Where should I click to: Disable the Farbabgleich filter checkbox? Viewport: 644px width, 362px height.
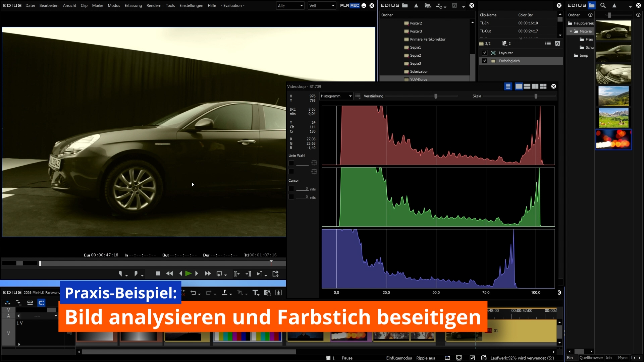(484, 61)
